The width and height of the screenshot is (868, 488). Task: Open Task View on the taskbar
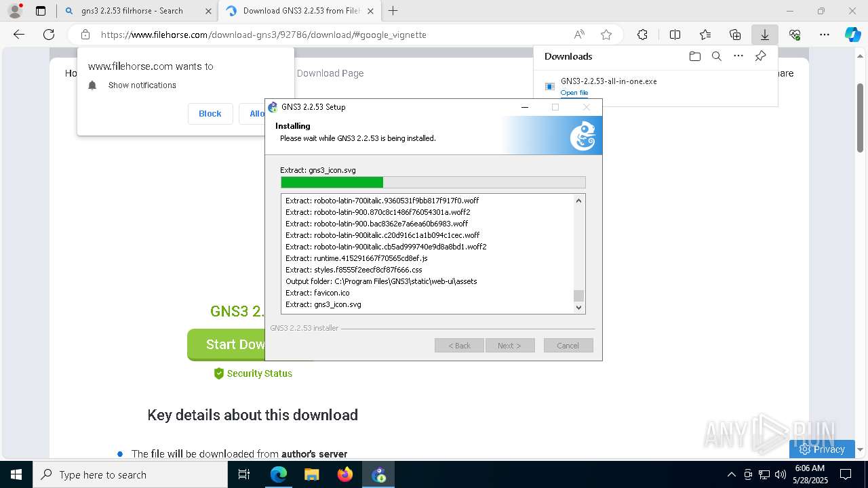(244, 474)
